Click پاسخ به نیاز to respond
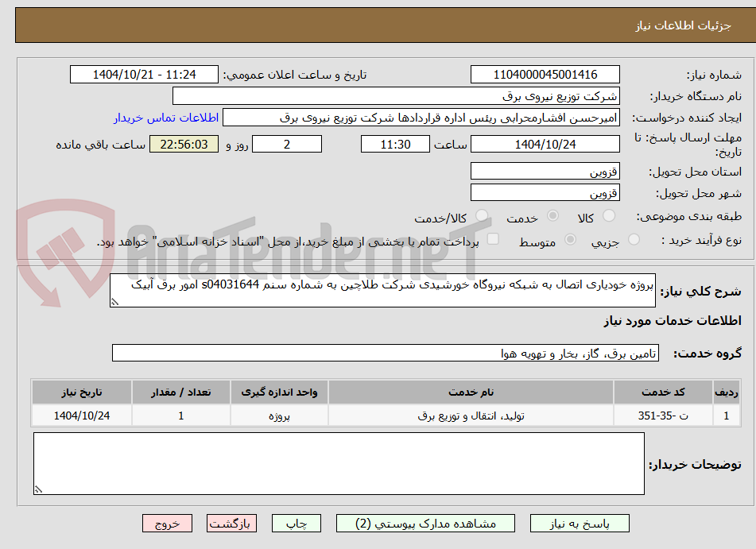The width and height of the screenshot is (756, 549). click(x=585, y=523)
